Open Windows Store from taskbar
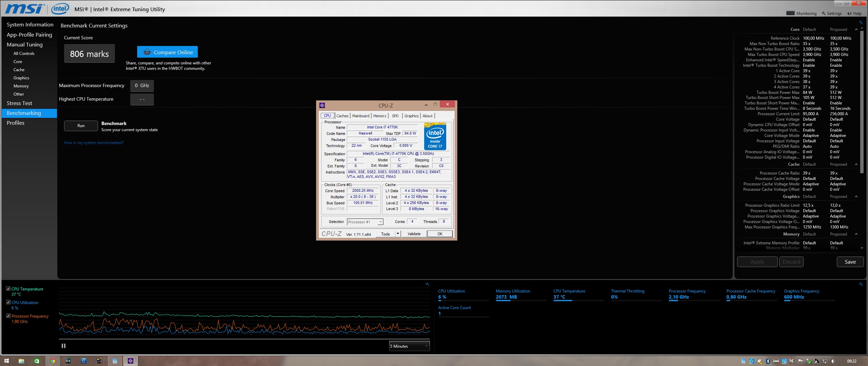The height and width of the screenshot is (366, 868). point(37,361)
